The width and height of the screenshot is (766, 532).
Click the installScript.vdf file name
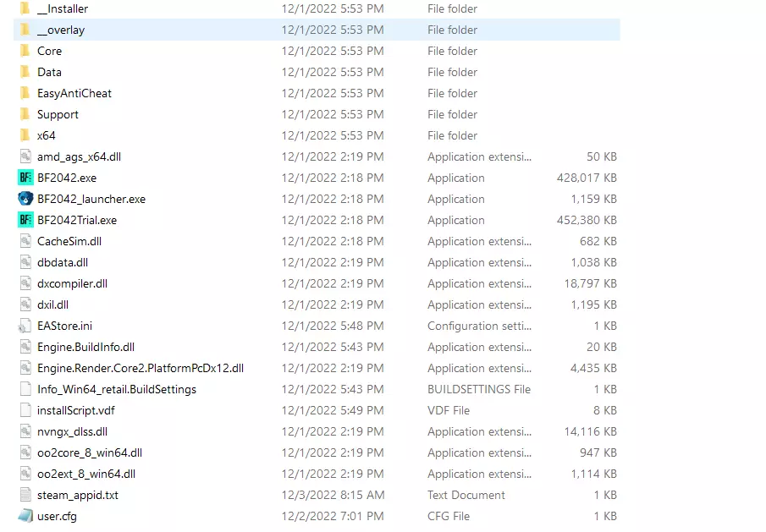click(75, 410)
